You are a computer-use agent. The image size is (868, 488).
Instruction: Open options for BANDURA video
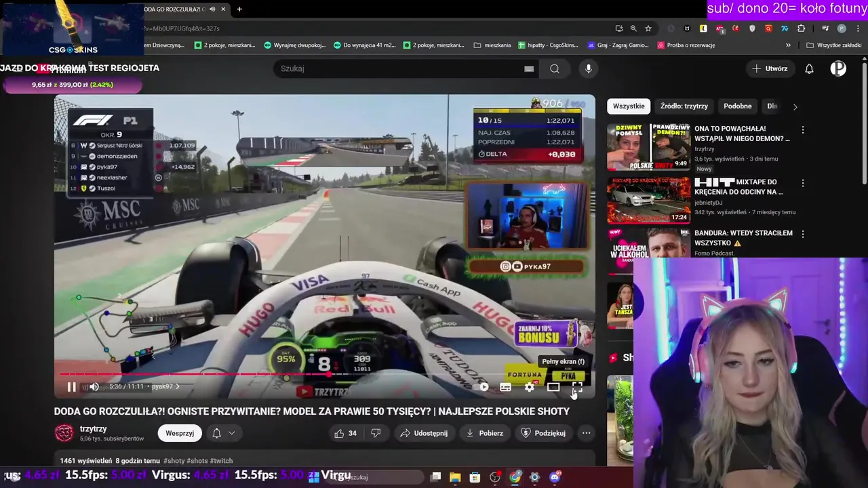[803, 234]
